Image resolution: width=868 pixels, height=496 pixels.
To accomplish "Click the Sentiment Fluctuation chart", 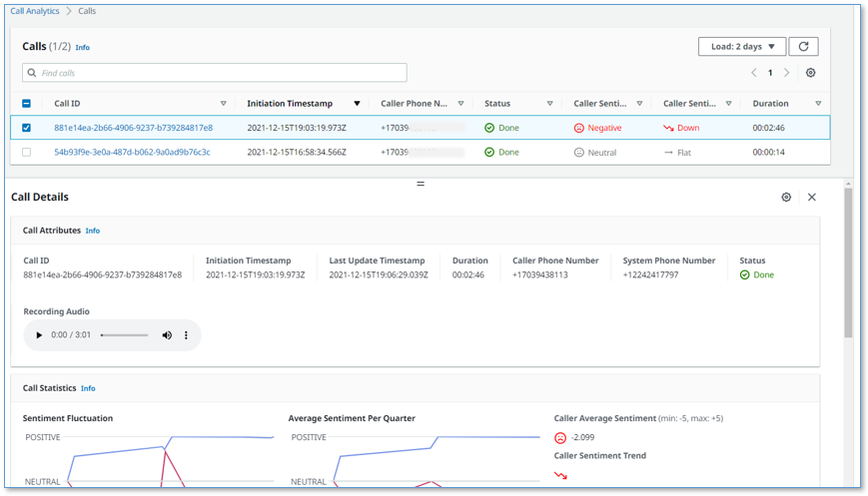I will (x=149, y=459).
